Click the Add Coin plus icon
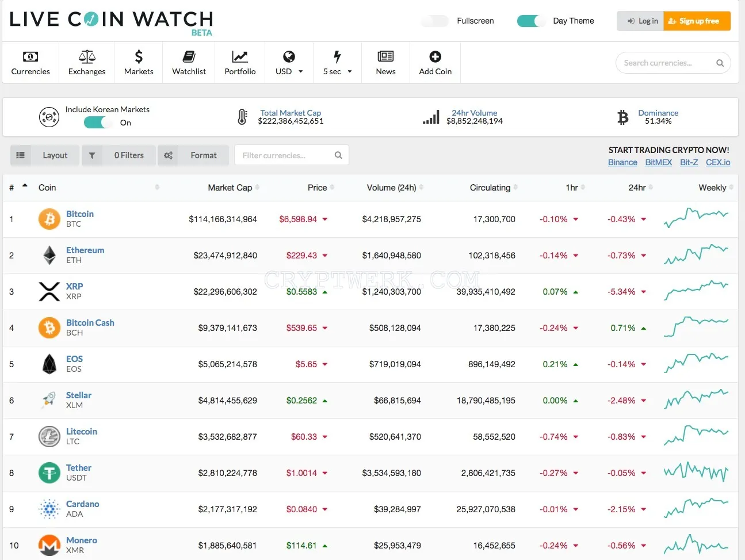 [435, 56]
